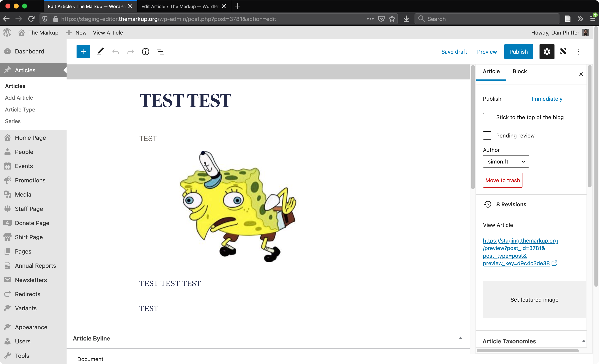Open the Author dropdown showing simon.ft
This screenshot has width=599, height=364.
pyautogui.click(x=506, y=161)
